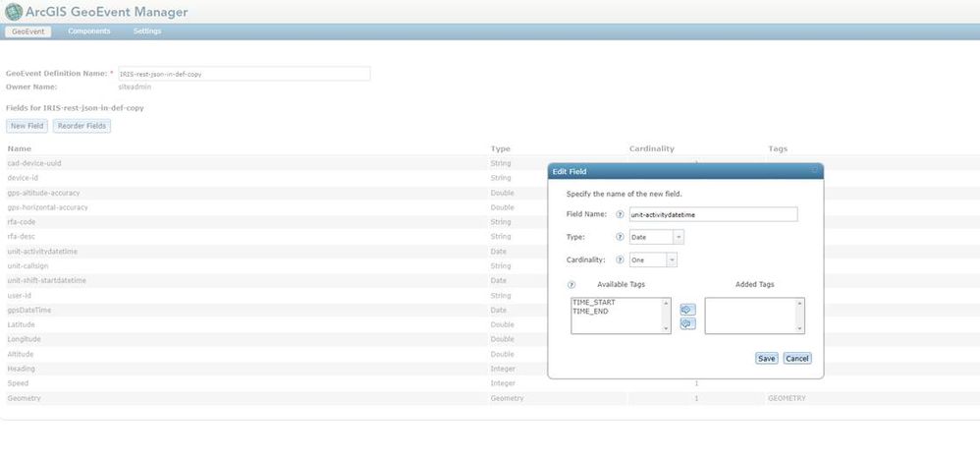The image size is (980, 461).
Task: Save the edited field
Action: point(766,359)
